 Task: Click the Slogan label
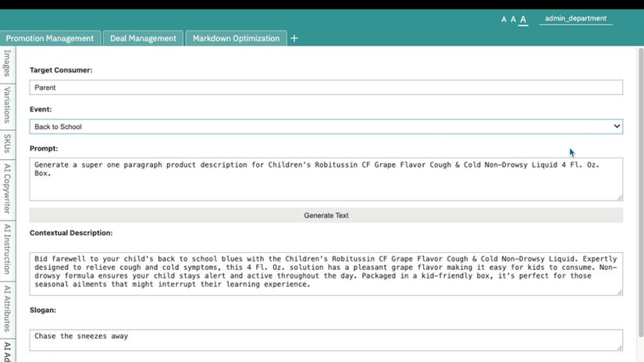click(x=43, y=310)
